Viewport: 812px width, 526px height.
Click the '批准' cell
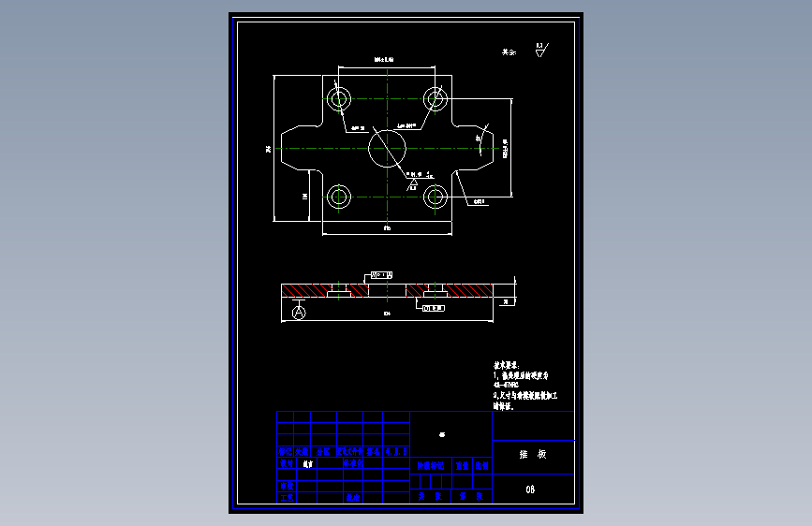pyautogui.click(x=353, y=498)
